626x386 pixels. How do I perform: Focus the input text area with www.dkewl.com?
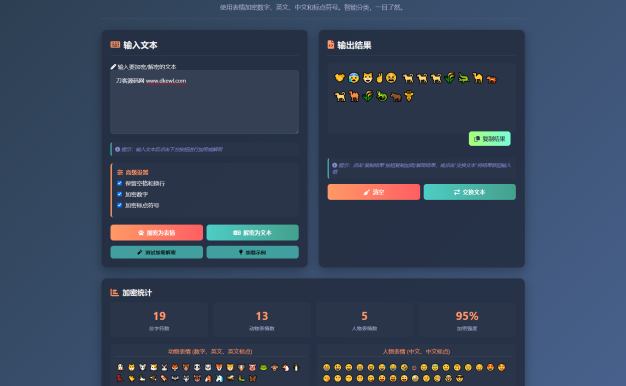point(204,102)
